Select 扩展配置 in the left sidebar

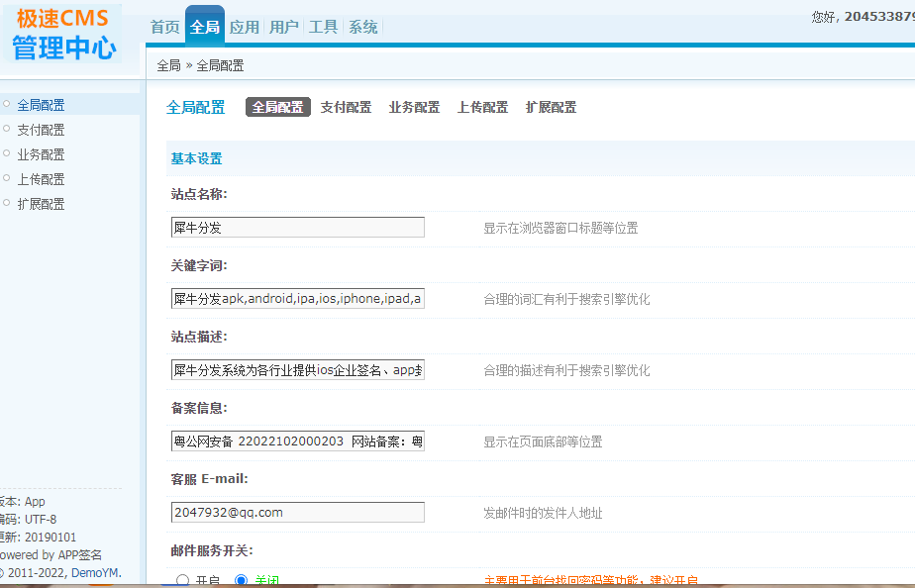[x=41, y=204]
